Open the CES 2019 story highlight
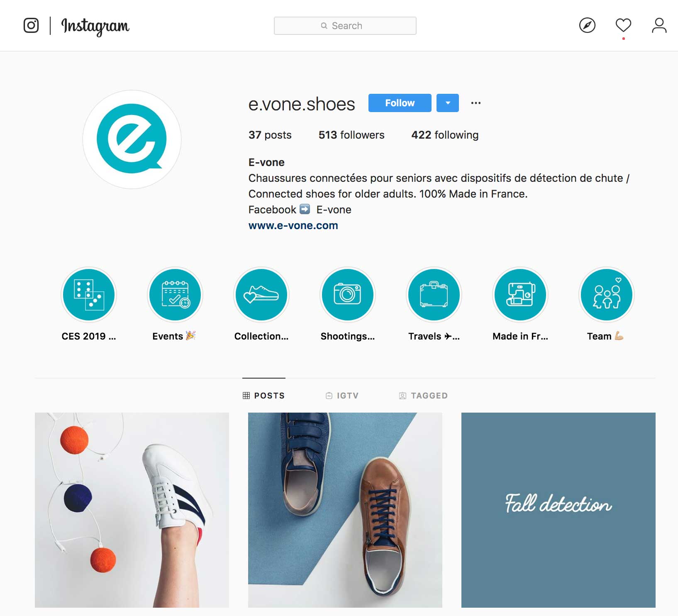Image resolution: width=678 pixels, height=616 pixels. (x=89, y=295)
